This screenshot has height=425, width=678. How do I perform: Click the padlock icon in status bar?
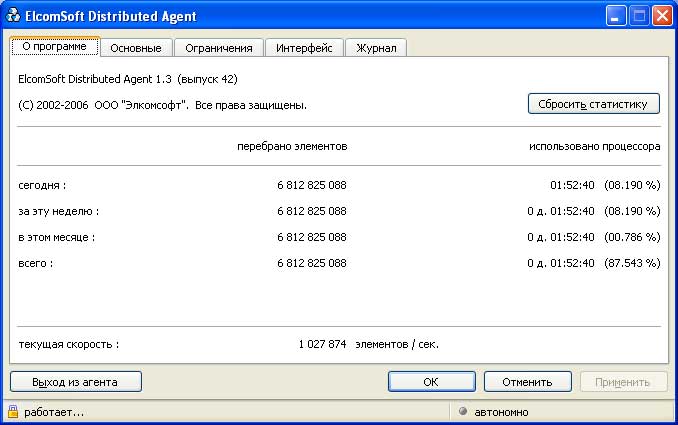[x=13, y=411]
